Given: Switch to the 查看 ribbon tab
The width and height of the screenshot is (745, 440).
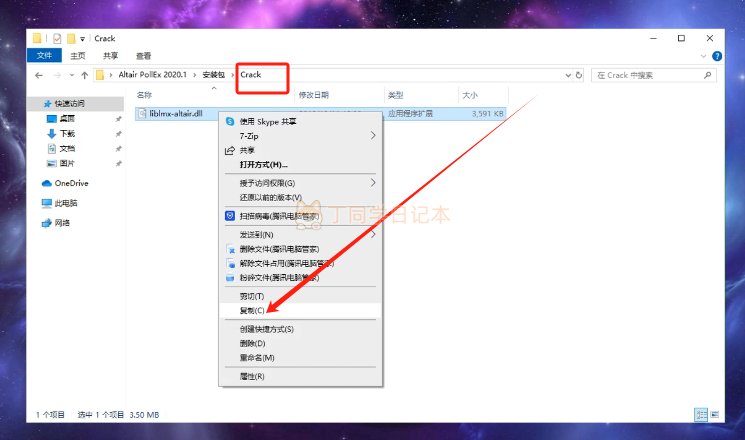Looking at the screenshot, I should pyautogui.click(x=143, y=56).
